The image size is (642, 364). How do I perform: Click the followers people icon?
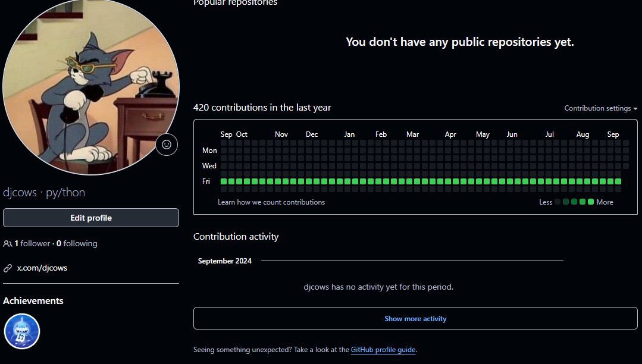(7, 244)
